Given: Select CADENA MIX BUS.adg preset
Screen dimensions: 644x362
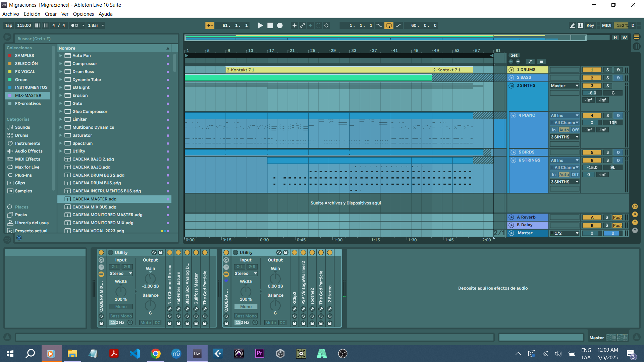Looking at the screenshot, I should (x=114, y=207).
